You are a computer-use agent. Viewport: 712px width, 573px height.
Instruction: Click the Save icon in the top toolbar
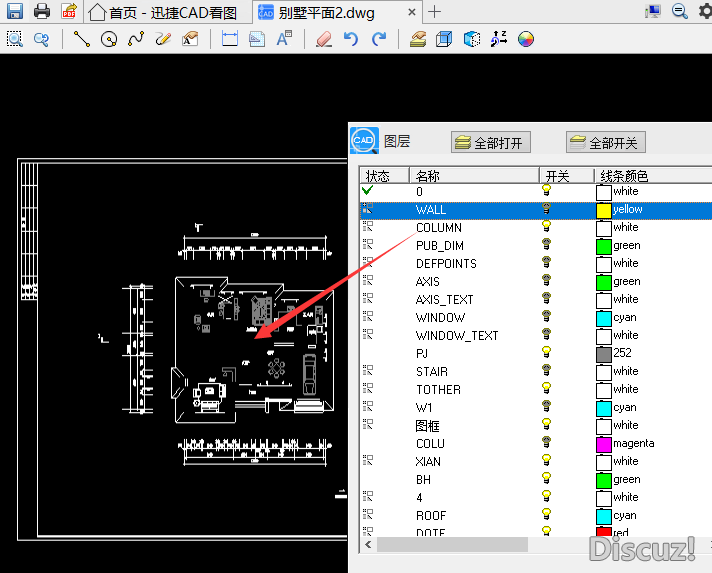14,12
